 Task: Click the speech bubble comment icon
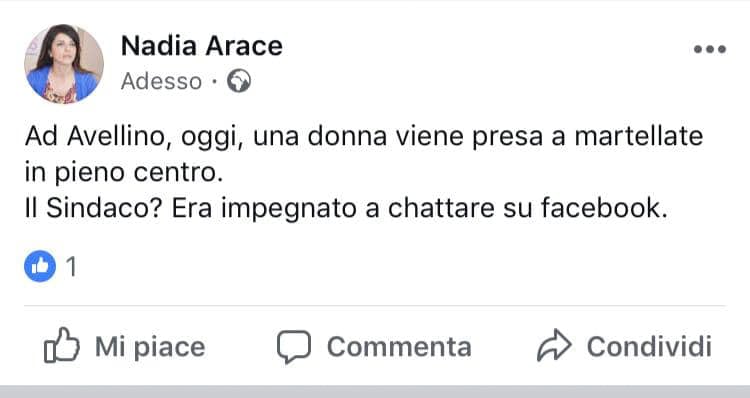tap(294, 346)
